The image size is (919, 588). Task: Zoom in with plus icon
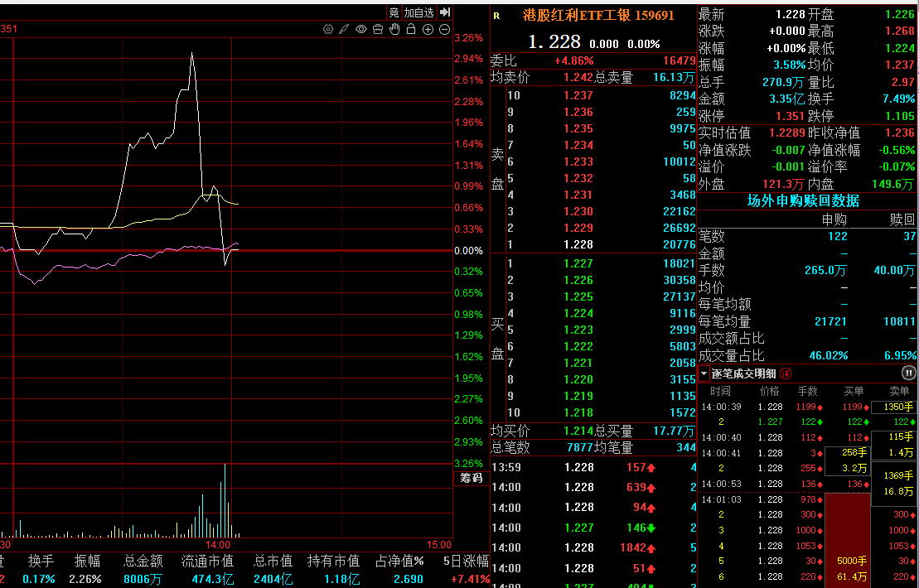pos(428,29)
